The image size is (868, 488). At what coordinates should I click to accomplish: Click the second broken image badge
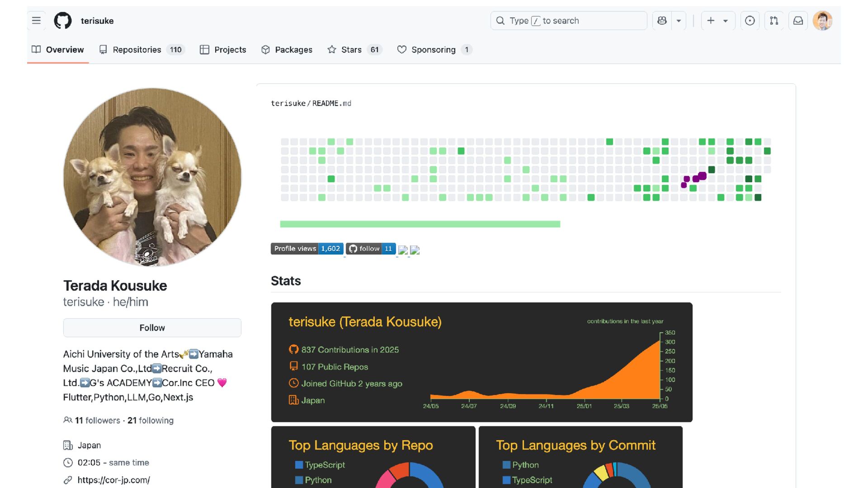click(x=415, y=250)
